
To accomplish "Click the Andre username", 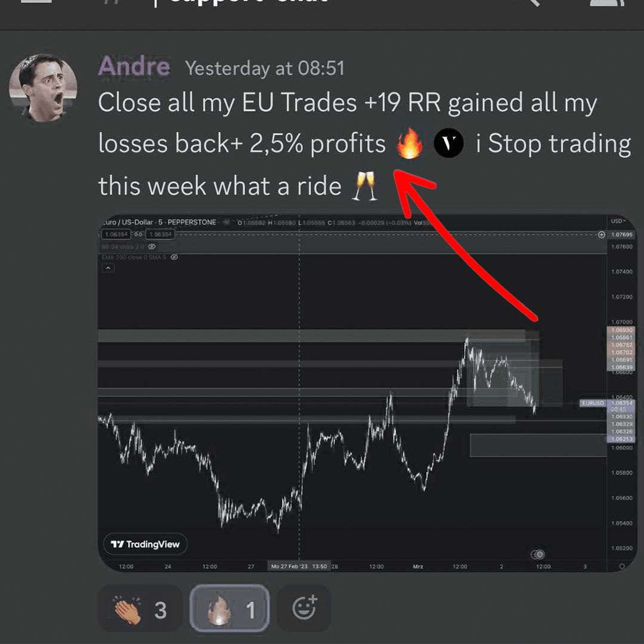I will 134,66.
